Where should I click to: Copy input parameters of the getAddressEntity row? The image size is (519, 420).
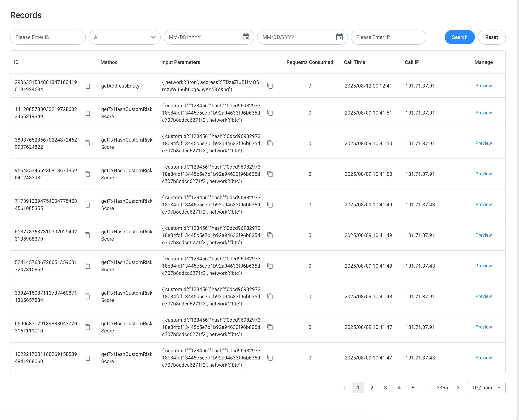pos(270,86)
